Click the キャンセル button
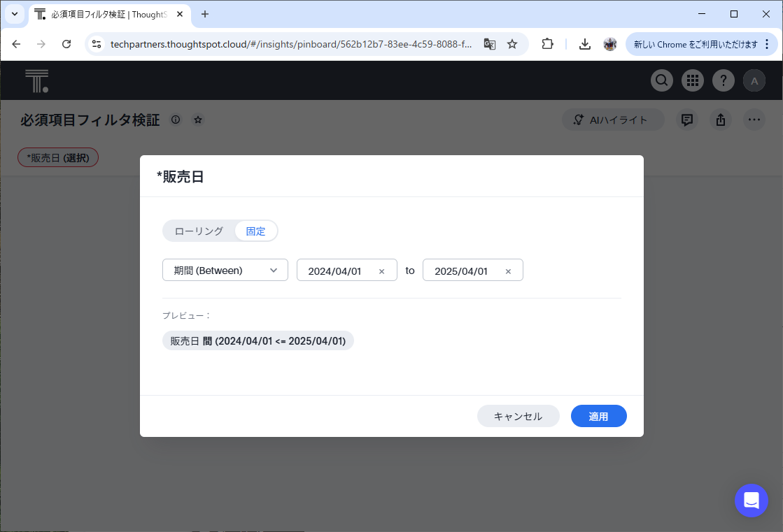783x532 pixels. coord(518,416)
